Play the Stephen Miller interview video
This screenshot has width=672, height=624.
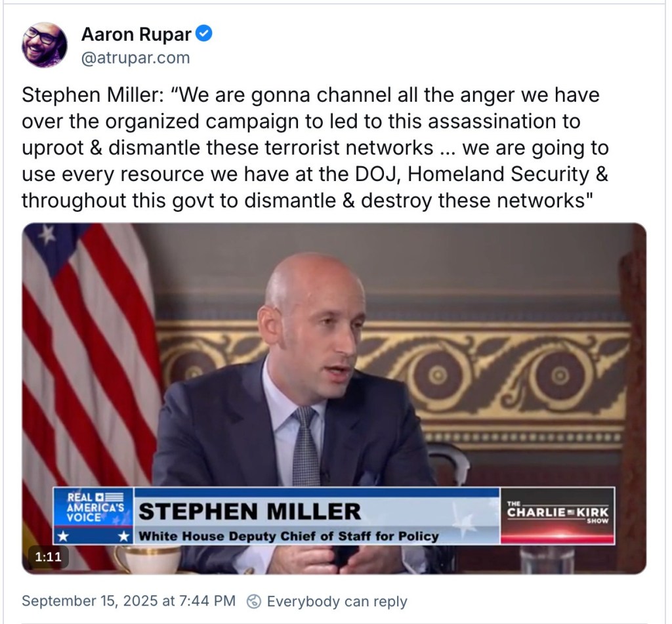[334, 398]
